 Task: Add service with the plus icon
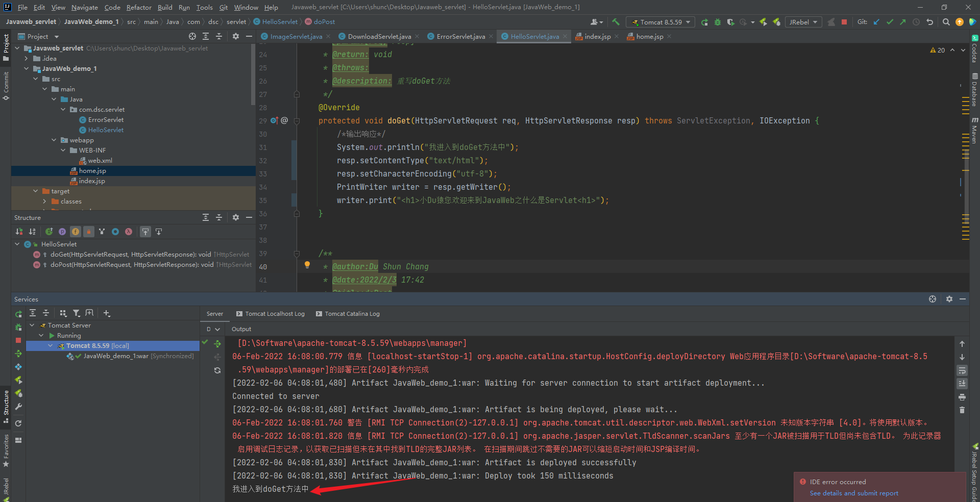point(107,313)
